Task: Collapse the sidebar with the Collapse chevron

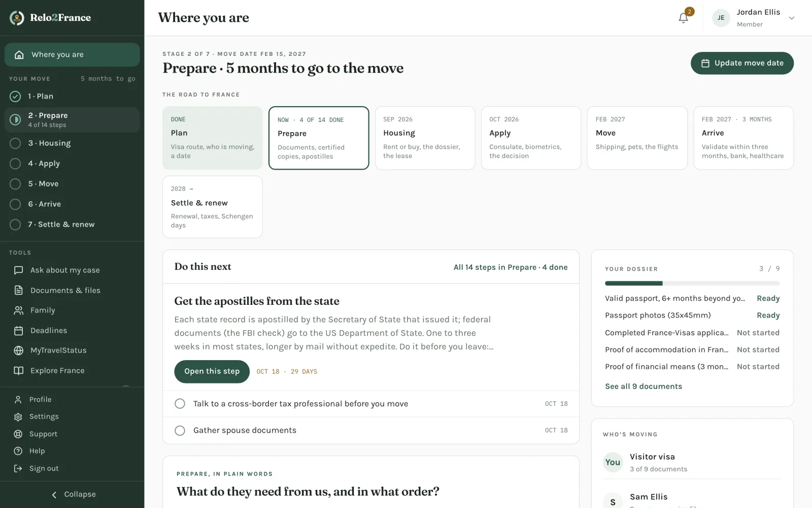Action: point(54,495)
